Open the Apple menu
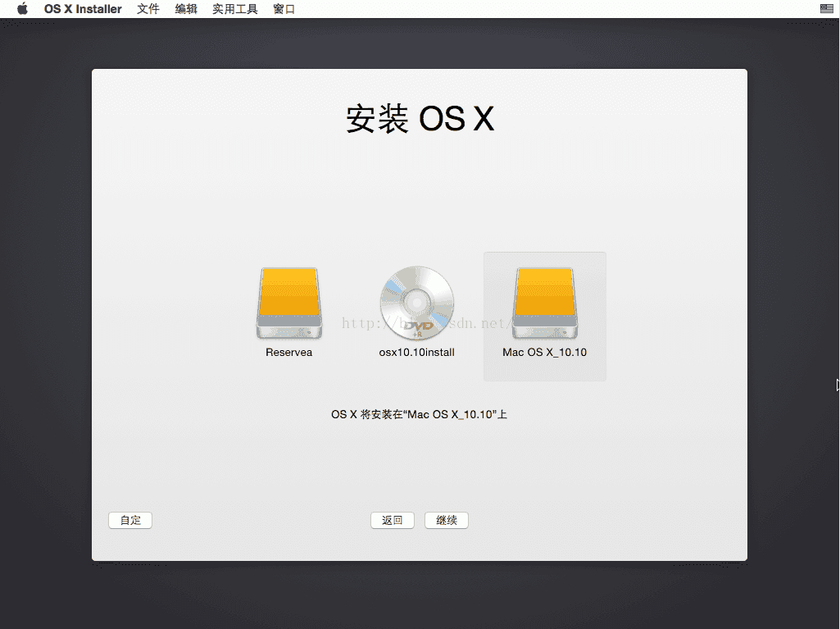Image resolution: width=840 pixels, height=629 pixels. 22,9
